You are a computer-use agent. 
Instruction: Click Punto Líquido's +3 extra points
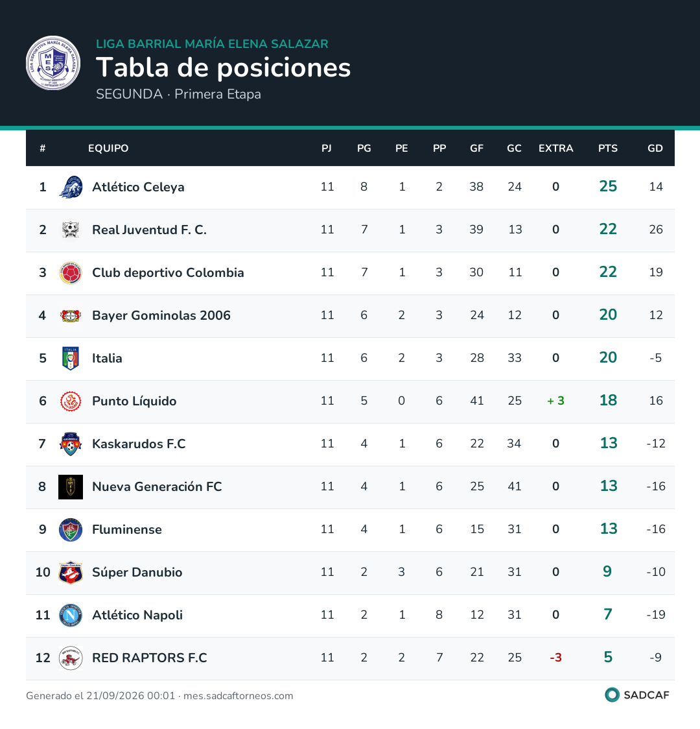click(x=555, y=401)
